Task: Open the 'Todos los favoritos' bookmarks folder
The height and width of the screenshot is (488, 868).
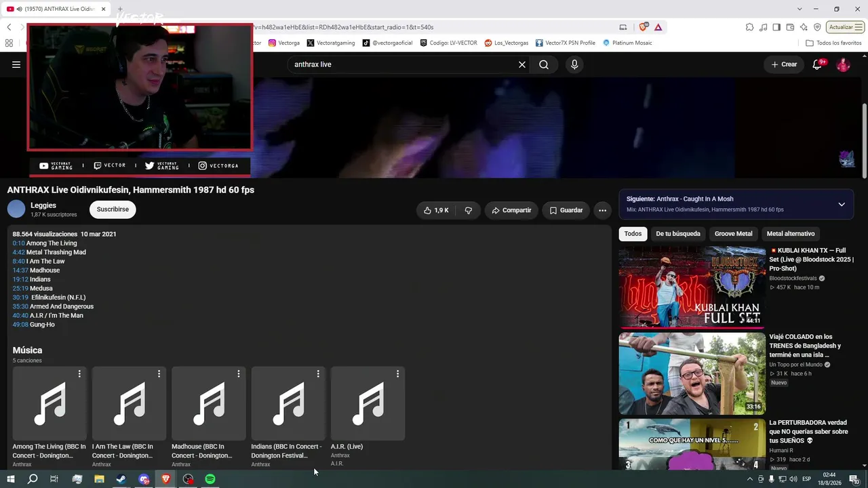Action: click(833, 43)
